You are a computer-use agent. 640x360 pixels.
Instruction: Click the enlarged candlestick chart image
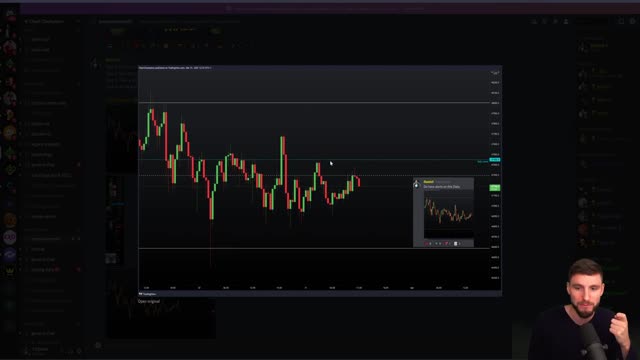[x=320, y=180]
